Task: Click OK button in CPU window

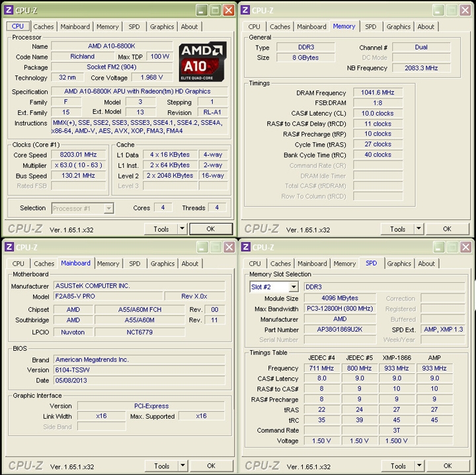Action: (211, 229)
